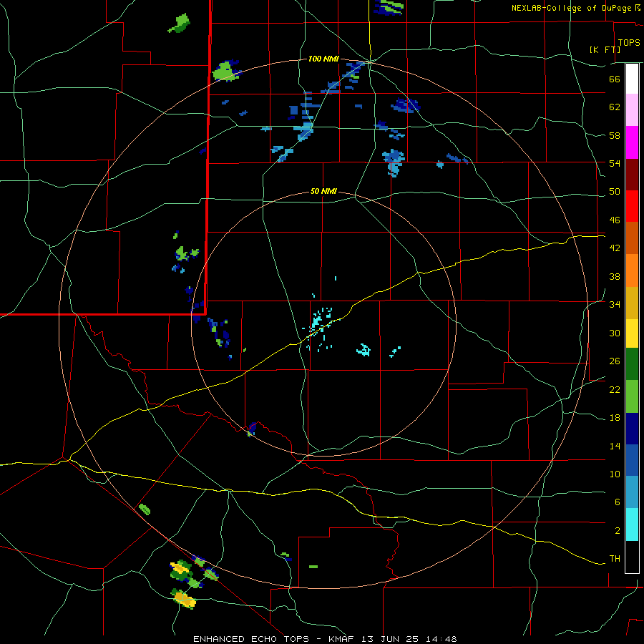Select the bright yellow legend swatch

click(x=632, y=333)
